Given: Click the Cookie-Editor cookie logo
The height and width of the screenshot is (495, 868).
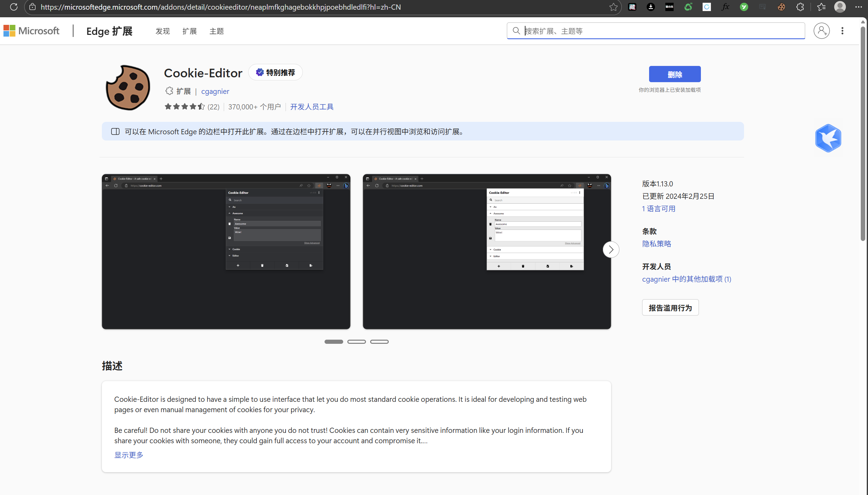Looking at the screenshot, I should (x=128, y=88).
